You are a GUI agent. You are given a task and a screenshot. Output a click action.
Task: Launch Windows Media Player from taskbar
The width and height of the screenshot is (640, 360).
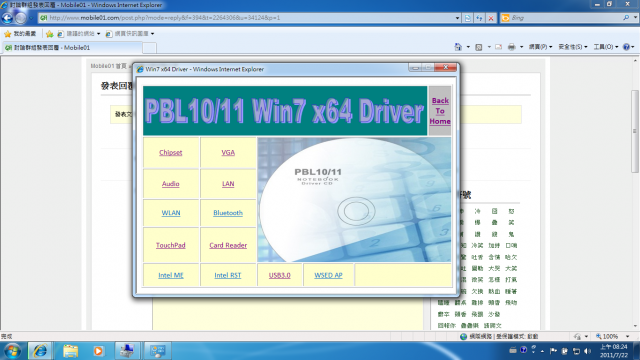click(x=98, y=351)
